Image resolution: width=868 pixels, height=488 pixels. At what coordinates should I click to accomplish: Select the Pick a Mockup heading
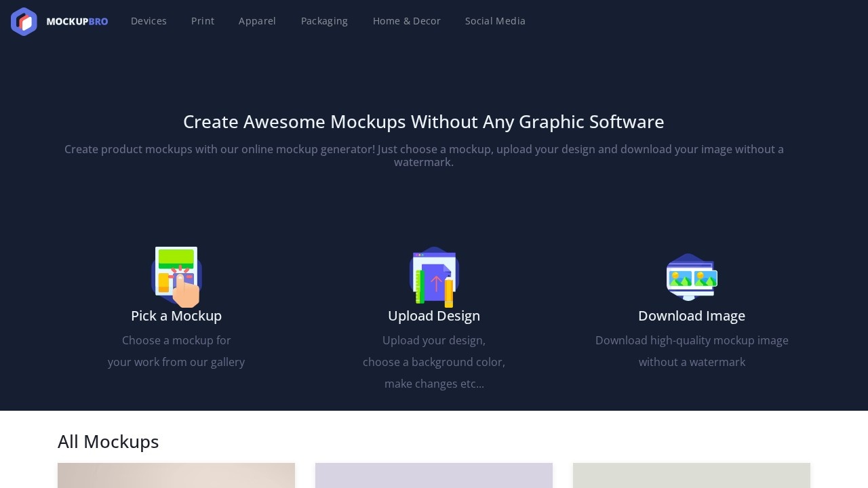click(x=176, y=316)
